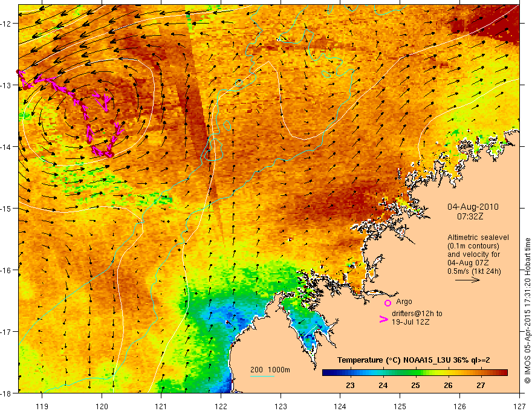Select the time text "07:32Z"
Screen dimensions: 532x411
coord(470,216)
